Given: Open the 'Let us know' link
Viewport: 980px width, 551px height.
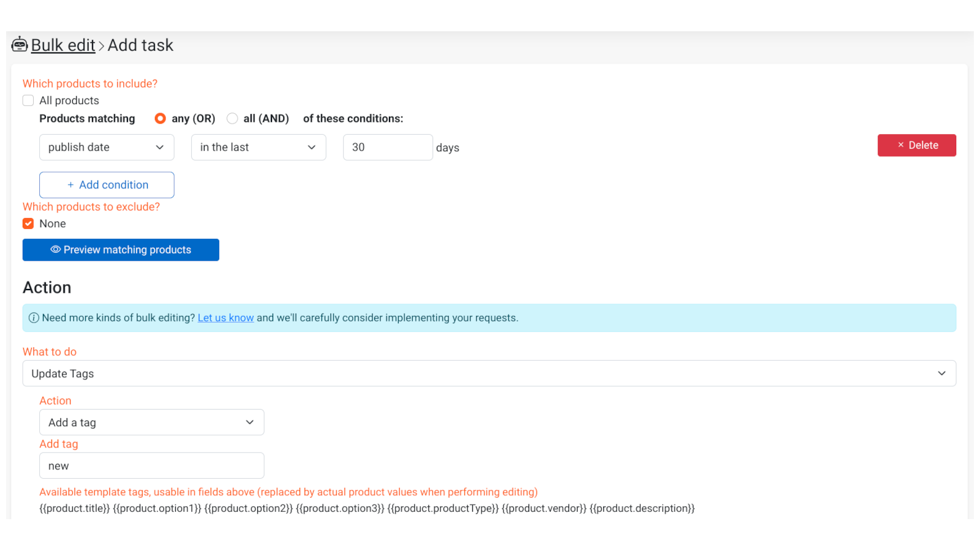Looking at the screenshot, I should click(x=225, y=318).
